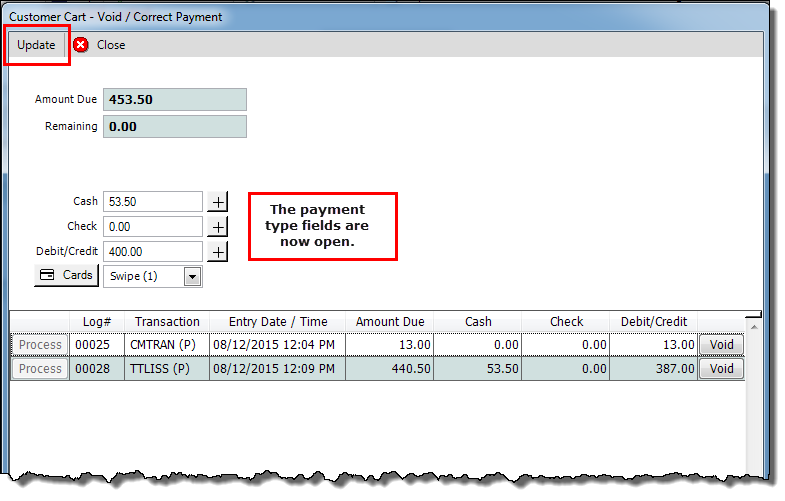
Task: Click the Entry Date / Time header
Action: coord(277,322)
